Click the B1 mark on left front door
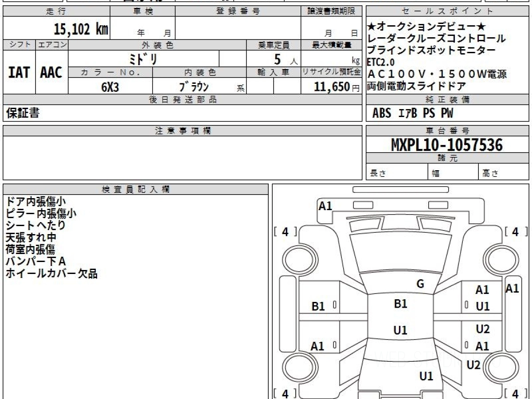The height and width of the screenshot is (399, 532). [x=318, y=306]
